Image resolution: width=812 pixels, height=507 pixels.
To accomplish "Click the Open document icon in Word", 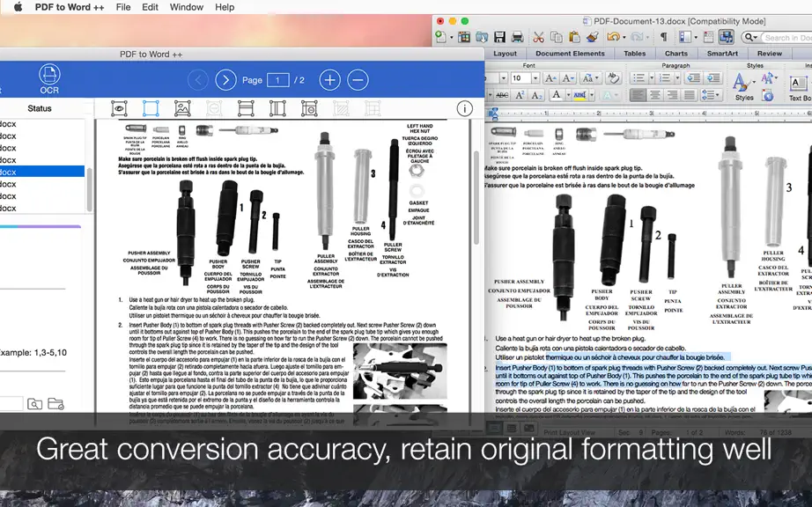I will point(482,37).
